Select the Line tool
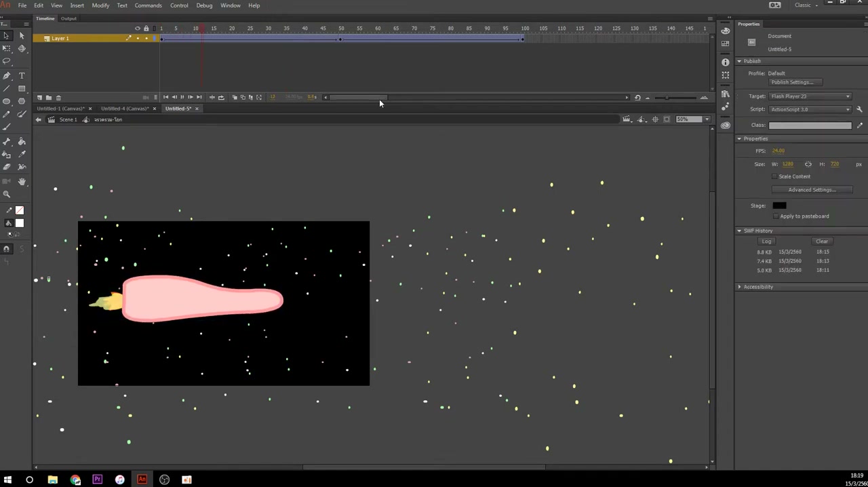The width and height of the screenshot is (868, 487). (x=7, y=88)
